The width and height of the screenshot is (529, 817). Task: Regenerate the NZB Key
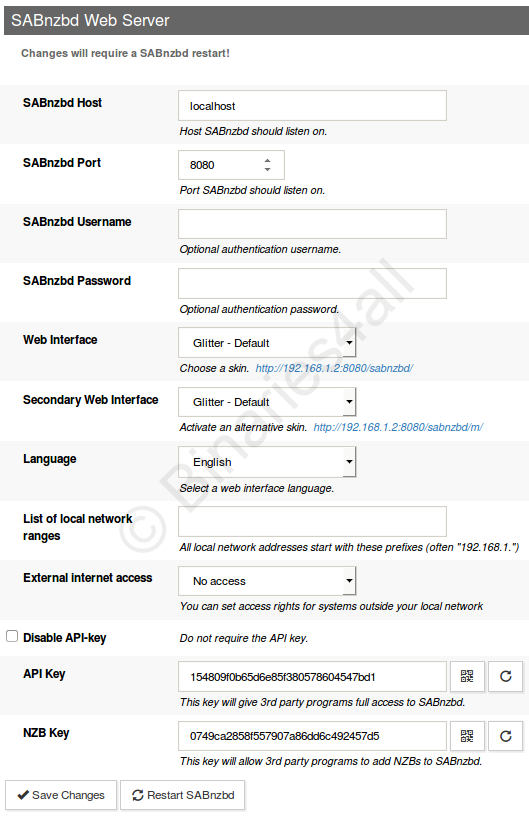click(x=506, y=736)
